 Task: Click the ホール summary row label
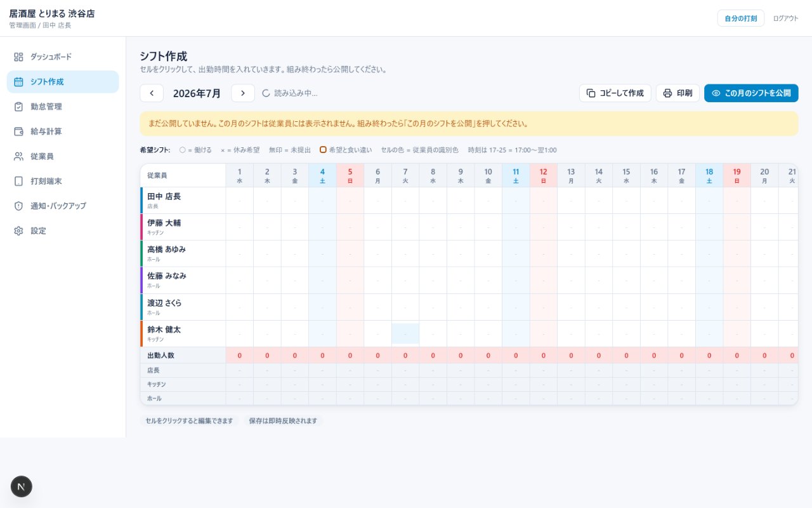(x=154, y=398)
